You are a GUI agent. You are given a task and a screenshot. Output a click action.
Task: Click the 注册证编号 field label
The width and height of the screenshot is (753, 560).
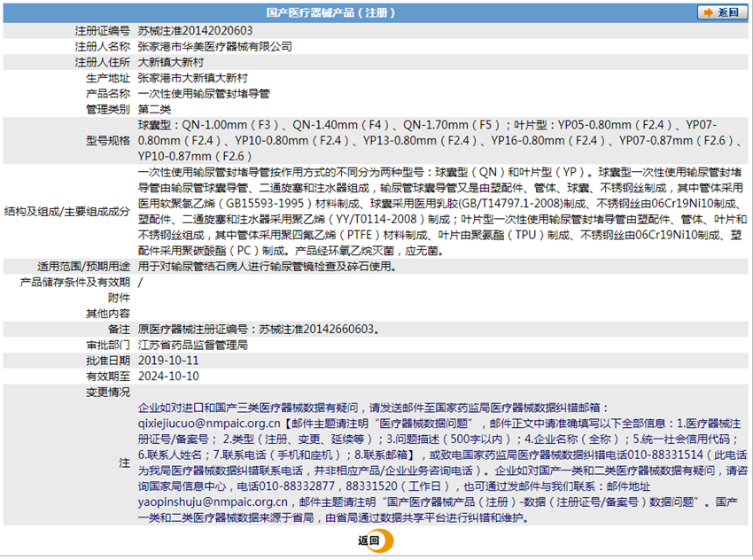[102, 31]
